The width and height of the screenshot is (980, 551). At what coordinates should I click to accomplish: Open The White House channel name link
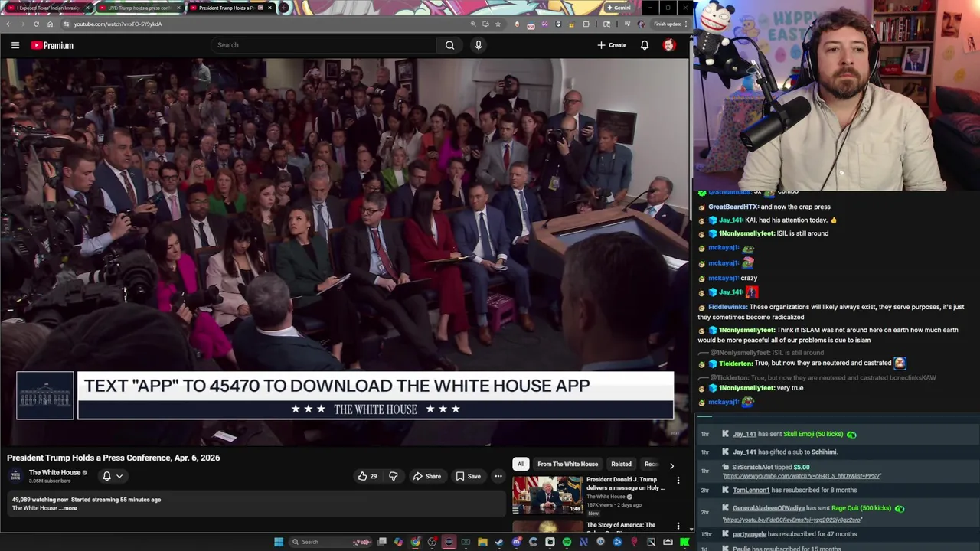54,472
